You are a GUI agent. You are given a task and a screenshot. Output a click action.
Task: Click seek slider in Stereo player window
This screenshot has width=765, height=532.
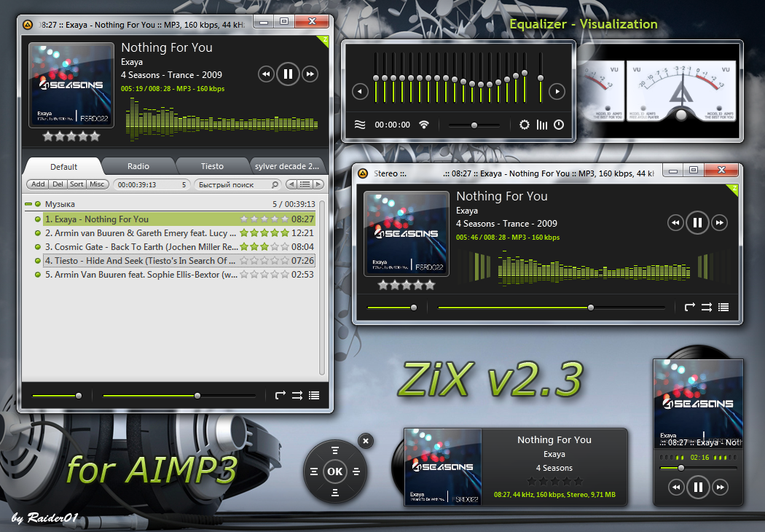coord(552,308)
